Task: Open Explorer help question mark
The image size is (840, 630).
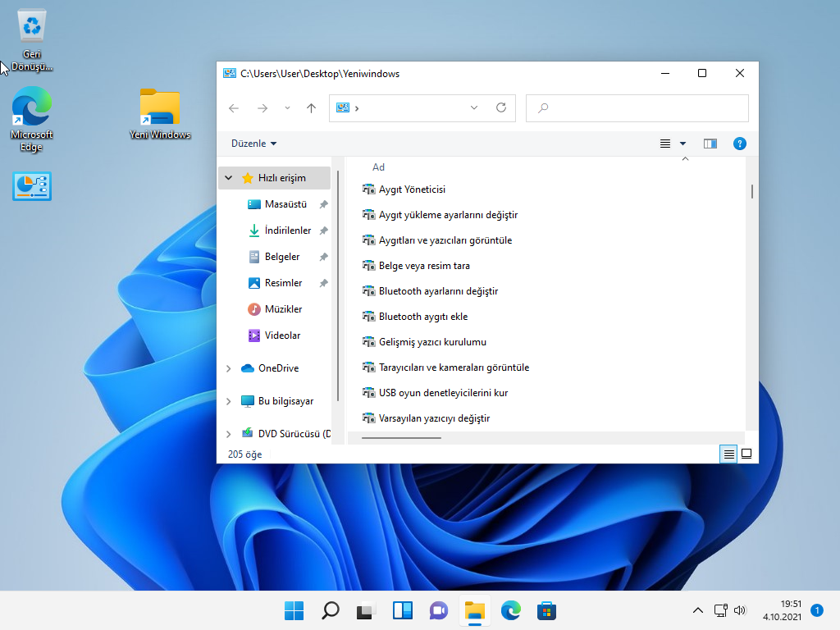Action: click(740, 144)
